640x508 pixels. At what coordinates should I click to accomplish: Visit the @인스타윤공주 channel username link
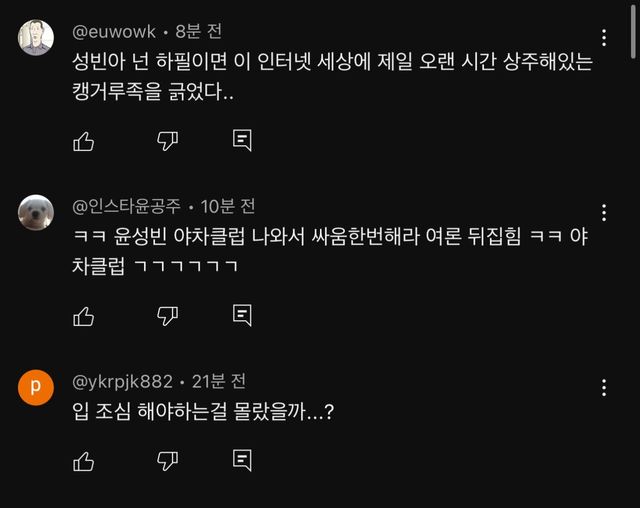tap(127, 206)
